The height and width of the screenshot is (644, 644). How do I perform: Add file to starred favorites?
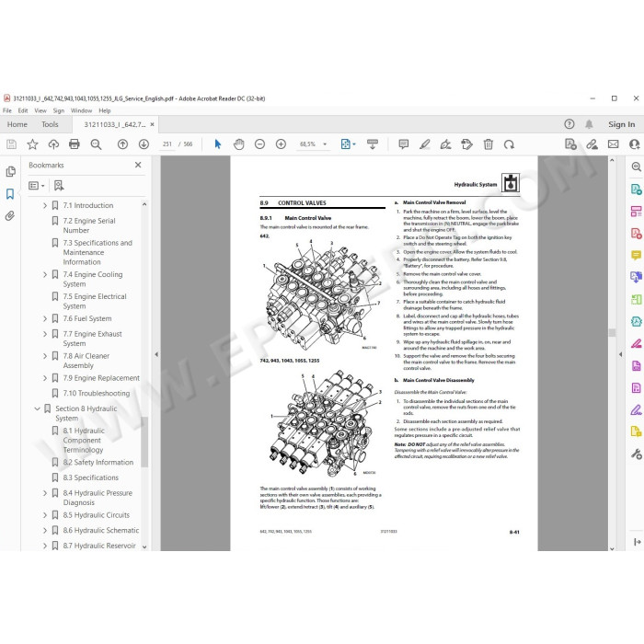[32, 144]
